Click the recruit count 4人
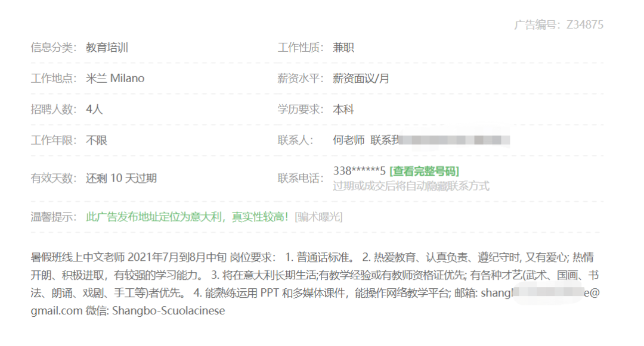This screenshot has width=644, height=346. pyautogui.click(x=94, y=110)
